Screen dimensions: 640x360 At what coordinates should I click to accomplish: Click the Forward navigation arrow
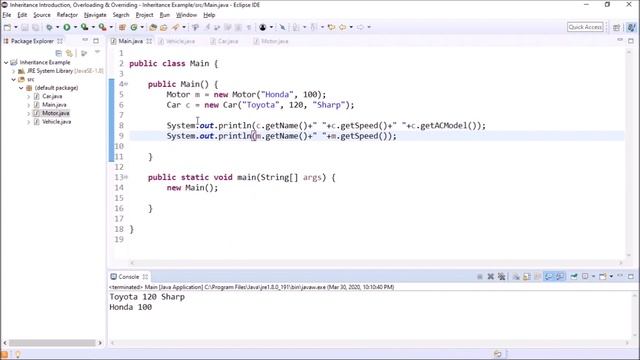[x=360, y=27]
